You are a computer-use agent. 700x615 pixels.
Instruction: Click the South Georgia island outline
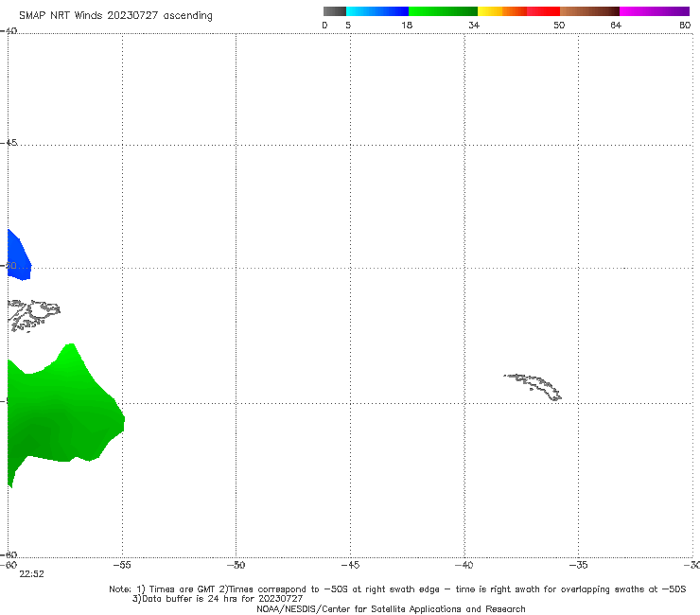pyautogui.click(x=533, y=387)
